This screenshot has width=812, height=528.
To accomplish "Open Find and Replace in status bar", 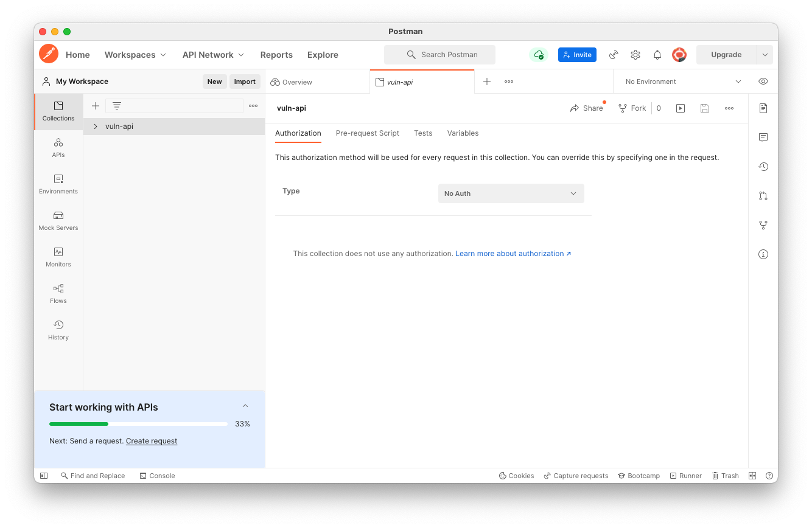I will [x=93, y=476].
